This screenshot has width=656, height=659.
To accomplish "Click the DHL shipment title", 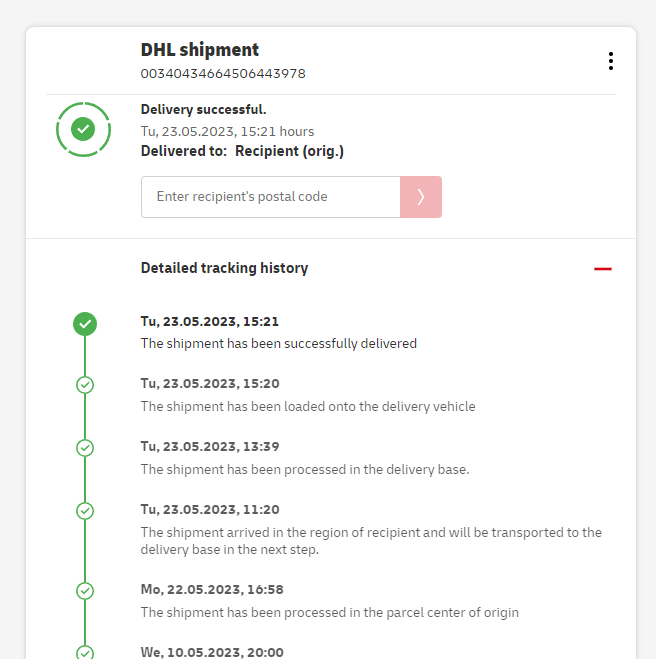I will pyautogui.click(x=200, y=50).
